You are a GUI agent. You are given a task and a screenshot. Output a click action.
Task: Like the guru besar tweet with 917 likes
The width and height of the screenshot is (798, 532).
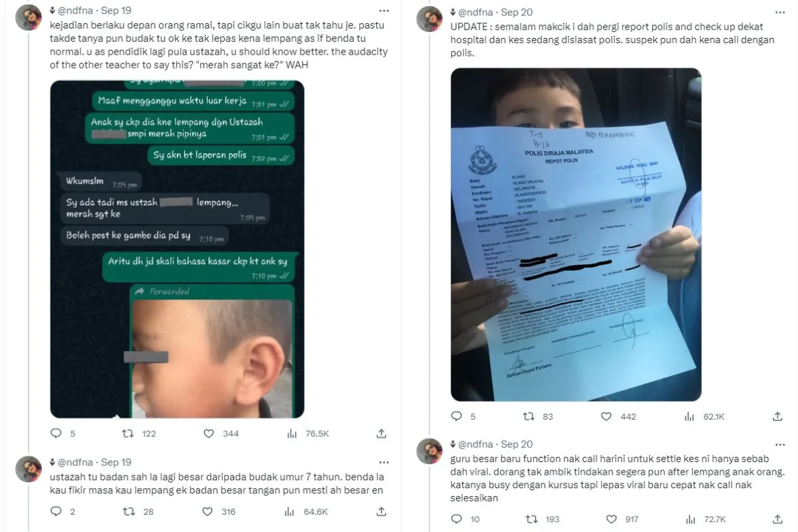(x=611, y=518)
